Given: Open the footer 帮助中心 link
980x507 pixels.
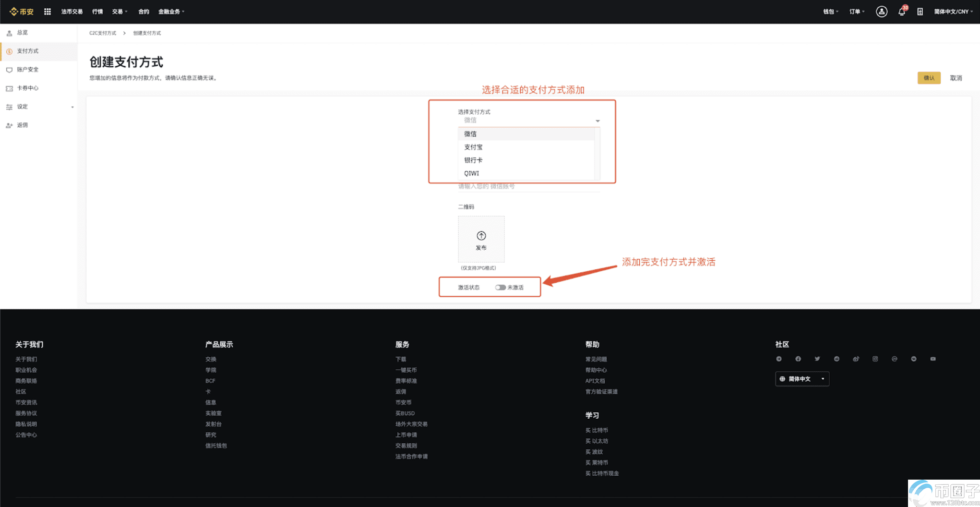Looking at the screenshot, I should point(596,370).
